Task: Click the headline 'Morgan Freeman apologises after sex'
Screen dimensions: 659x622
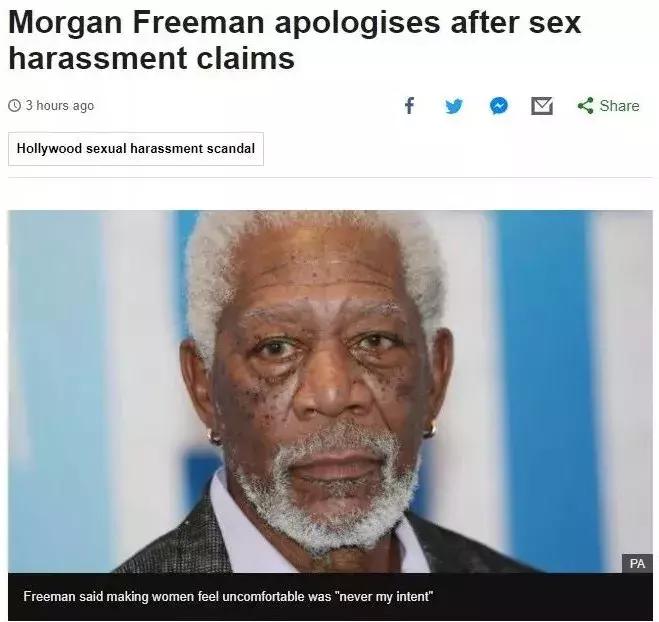Action: [295, 21]
